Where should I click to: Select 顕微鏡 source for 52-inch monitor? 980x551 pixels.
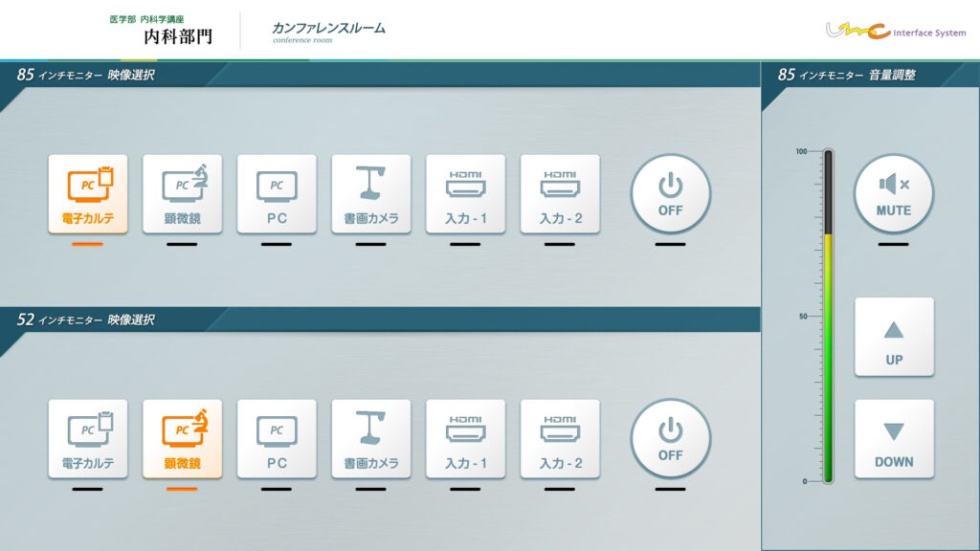pyautogui.click(x=182, y=439)
